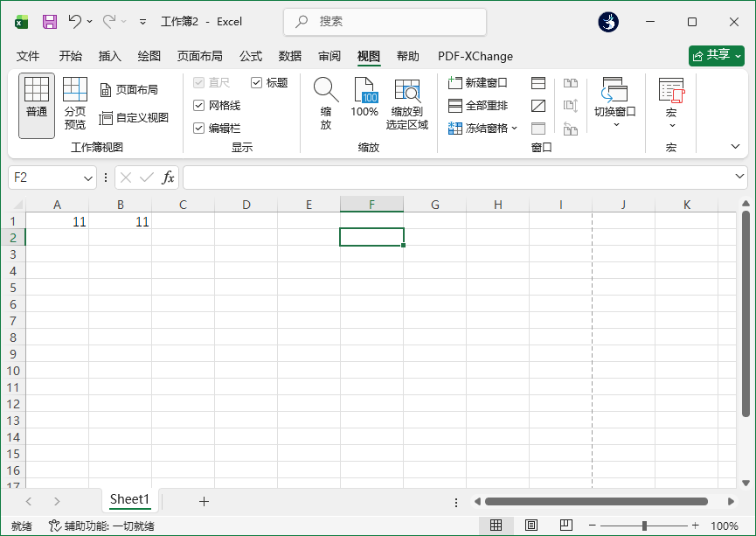The image size is (756, 536).
Task: Select Normal (普通) workbook view
Action: (37, 105)
